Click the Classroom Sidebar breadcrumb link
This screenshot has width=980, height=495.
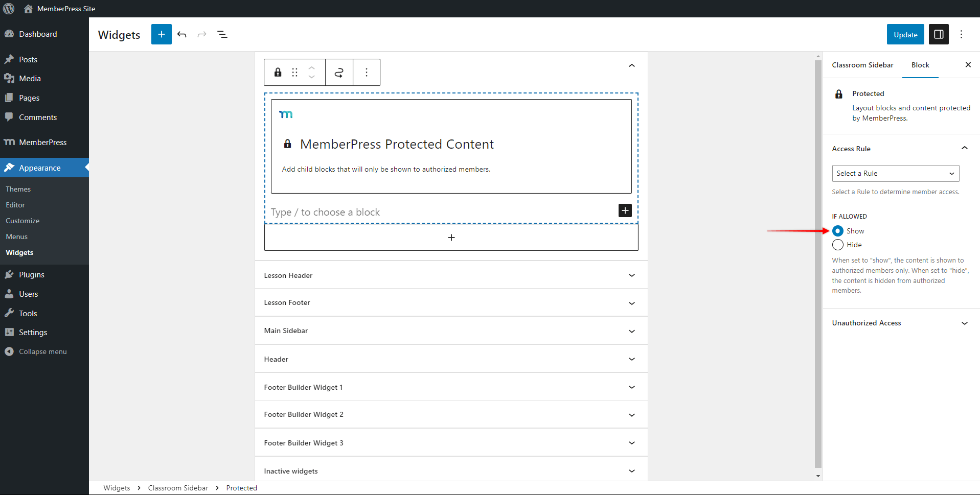pos(178,488)
